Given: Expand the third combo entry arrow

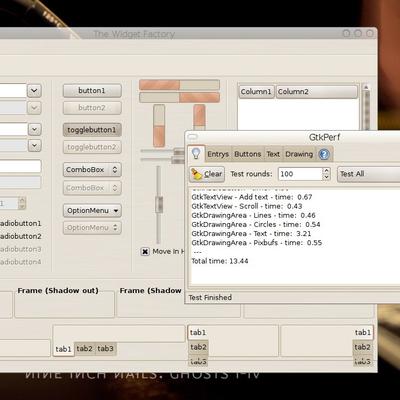Looking at the screenshot, I should point(35,129).
